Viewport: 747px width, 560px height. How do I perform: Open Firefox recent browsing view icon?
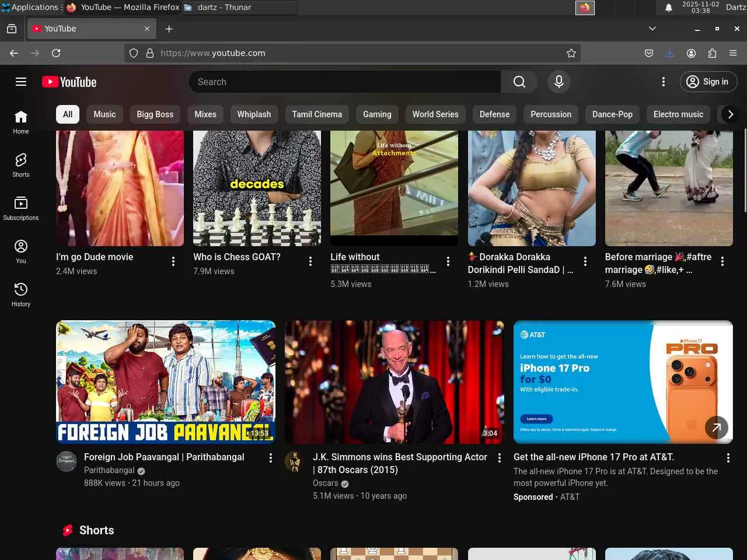[12, 29]
